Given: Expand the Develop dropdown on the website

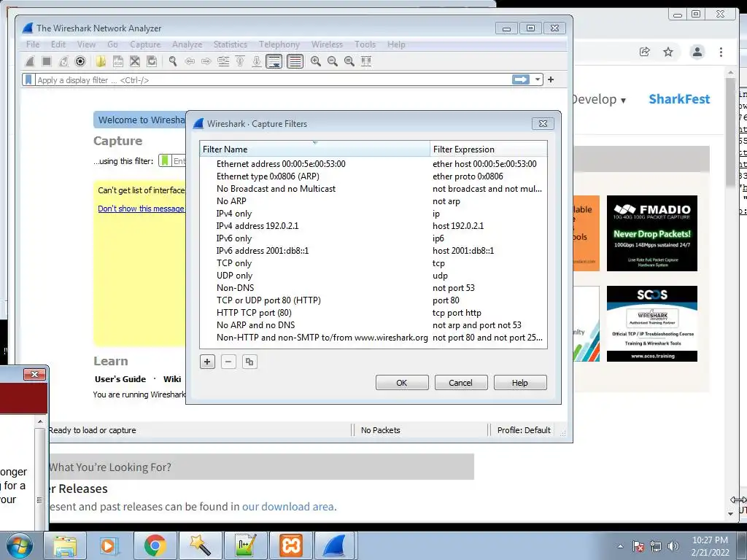Looking at the screenshot, I should (598, 99).
